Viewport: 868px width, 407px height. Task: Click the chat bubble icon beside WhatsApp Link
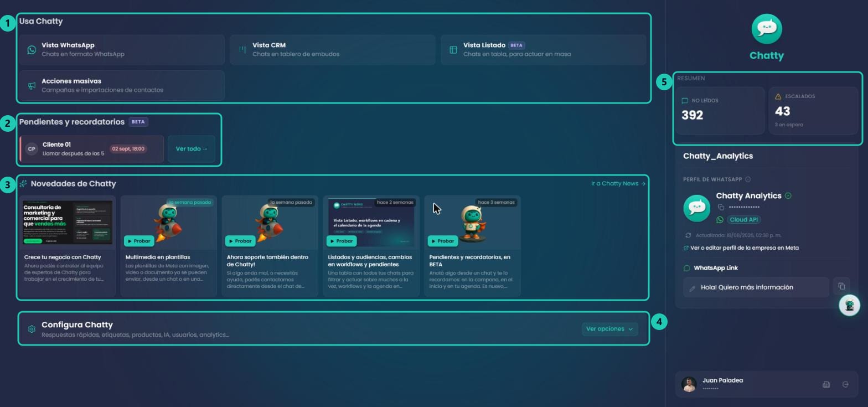click(x=687, y=268)
